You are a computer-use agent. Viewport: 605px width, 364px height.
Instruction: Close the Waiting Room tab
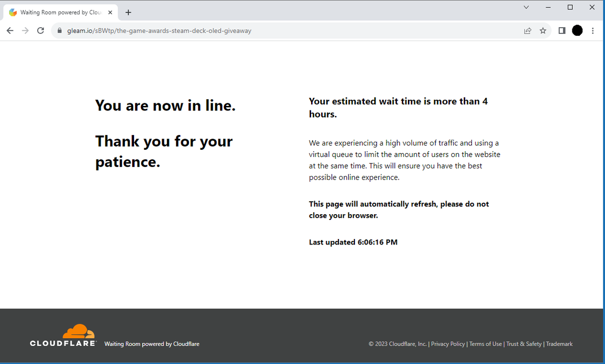pos(110,13)
